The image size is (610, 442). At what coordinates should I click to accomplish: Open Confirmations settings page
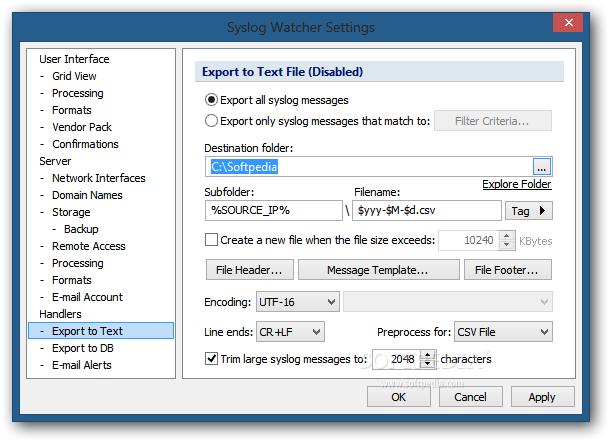pos(85,144)
